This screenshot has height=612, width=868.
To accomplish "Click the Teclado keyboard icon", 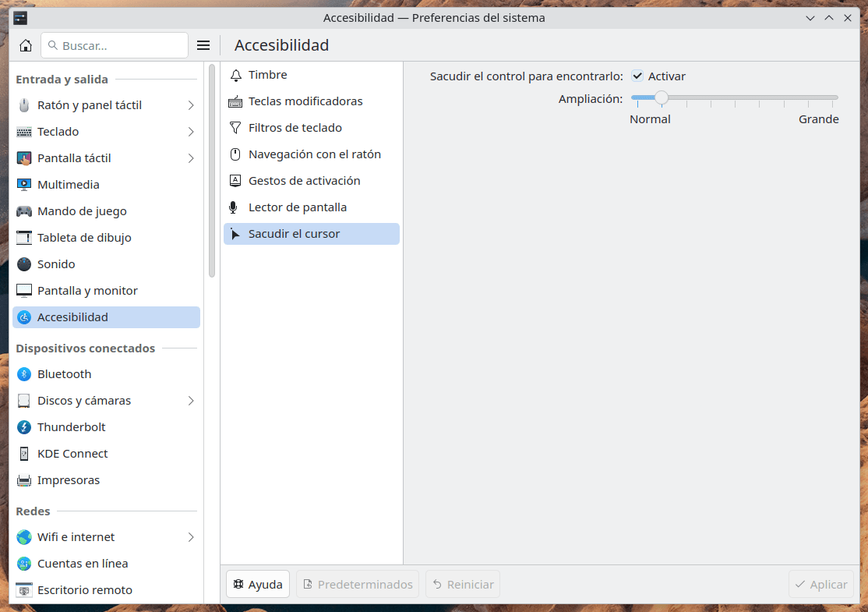I will point(24,132).
